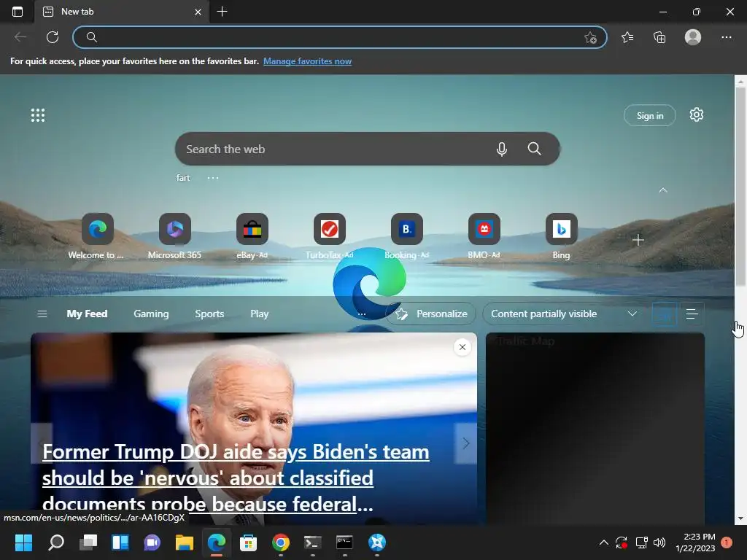The image size is (747, 560).
Task: Open the tab actions menu icon
Action: (x=18, y=12)
